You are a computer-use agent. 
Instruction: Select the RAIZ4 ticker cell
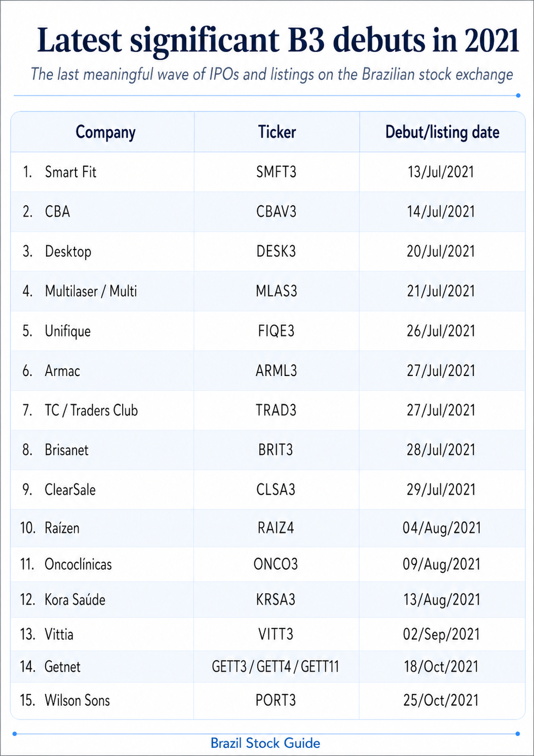[276, 528]
